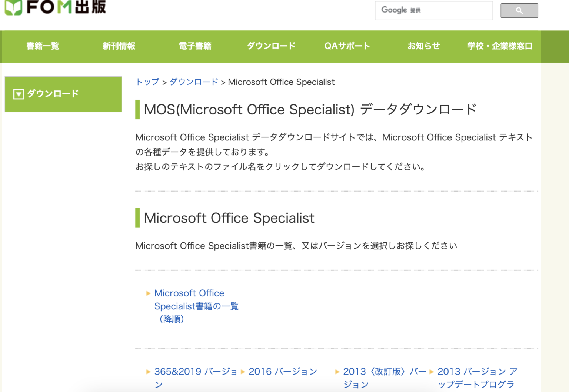Open the お知らせ page
The width and height of the screenshot is (569, 392).
(x=424, y=46)
